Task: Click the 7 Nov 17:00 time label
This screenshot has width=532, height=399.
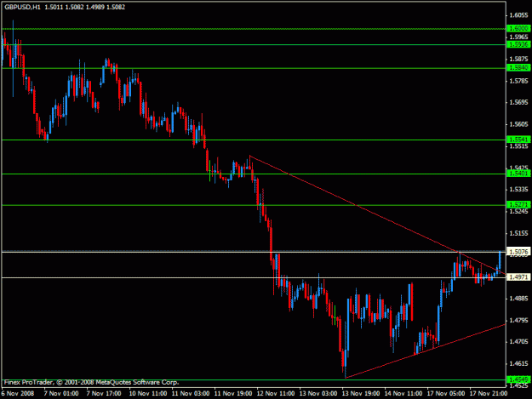Action: pyautogui.click(x=104, y=393)
